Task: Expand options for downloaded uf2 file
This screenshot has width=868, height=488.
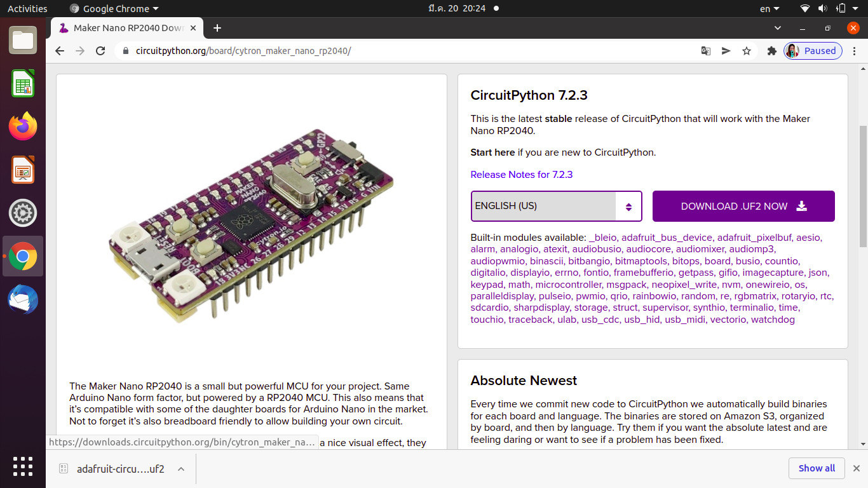Action: [x=181, y=469]
